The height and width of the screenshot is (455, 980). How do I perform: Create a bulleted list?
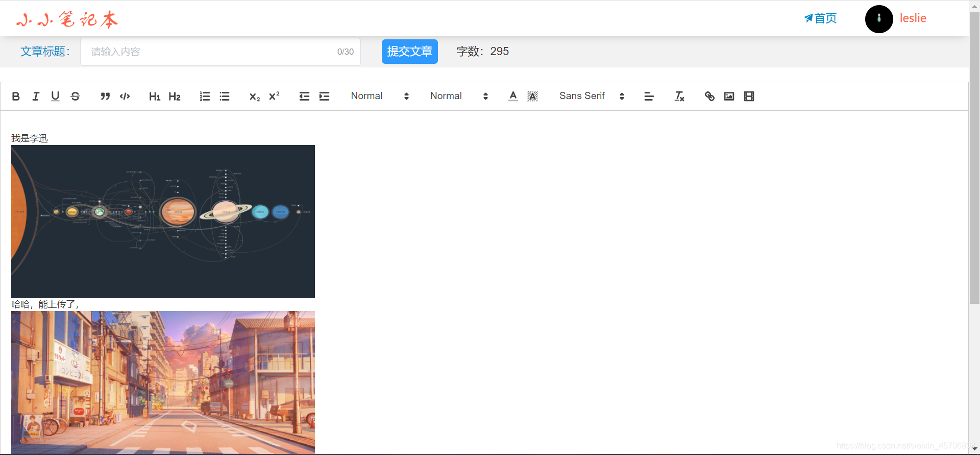click(x=225, y=96)
